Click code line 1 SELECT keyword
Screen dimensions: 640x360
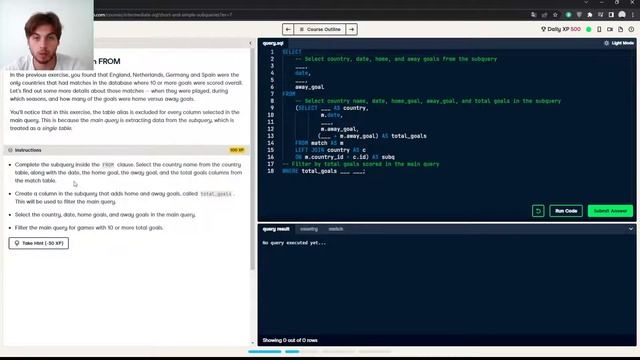point(292,52)
